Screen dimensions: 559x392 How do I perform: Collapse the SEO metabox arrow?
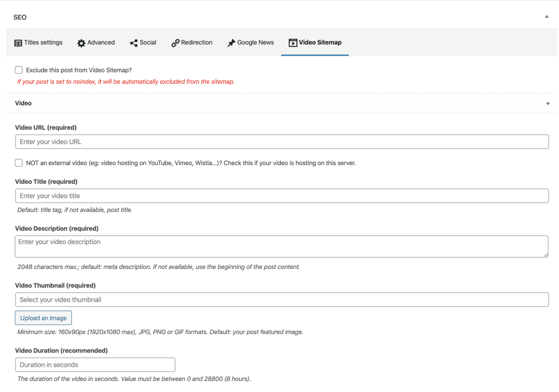pyautogui.click(x=547, y=17)
